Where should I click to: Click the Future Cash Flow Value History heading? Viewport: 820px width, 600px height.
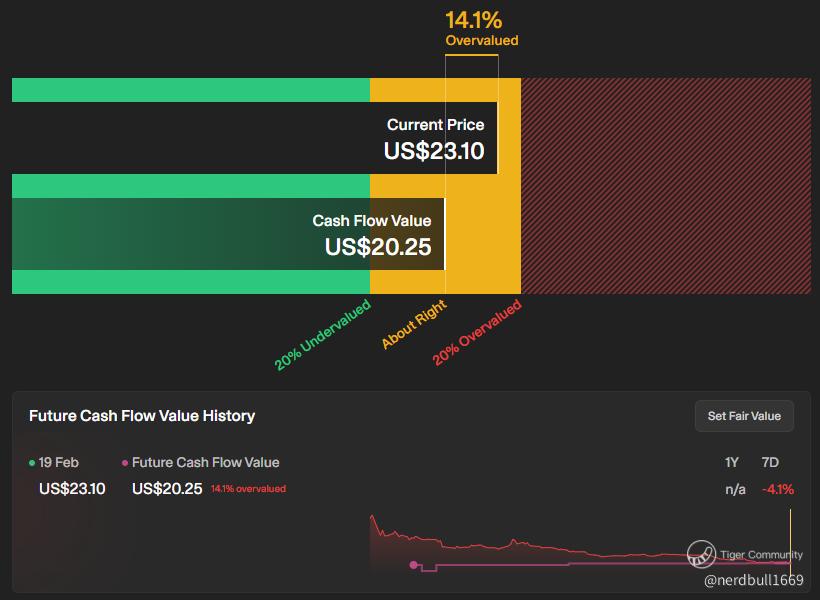[x=142, y=415]
